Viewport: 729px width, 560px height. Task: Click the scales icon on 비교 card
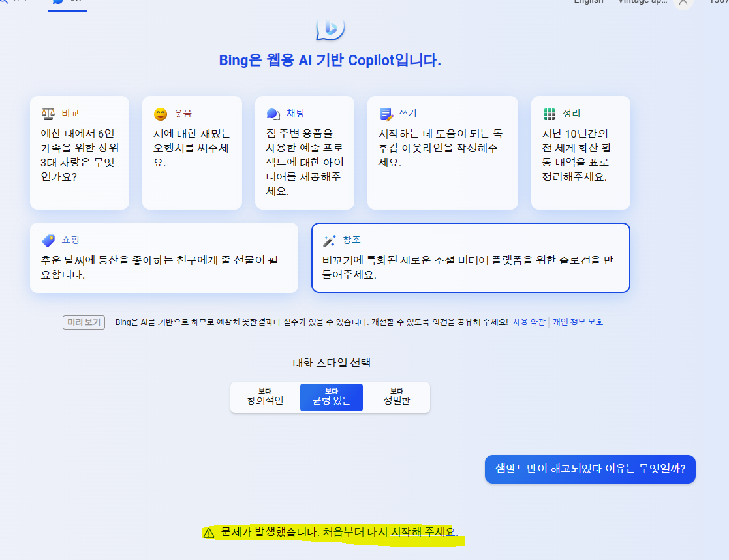(48, 114)
